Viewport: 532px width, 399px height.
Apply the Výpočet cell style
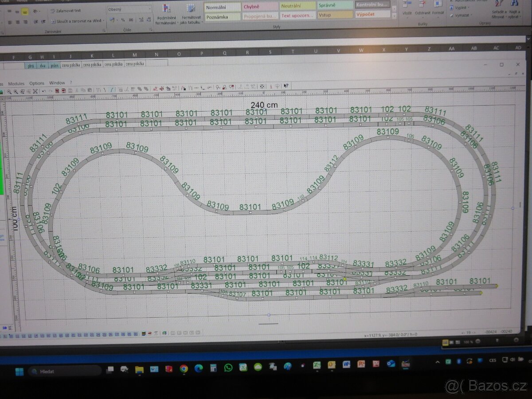(x=372, y=14)
